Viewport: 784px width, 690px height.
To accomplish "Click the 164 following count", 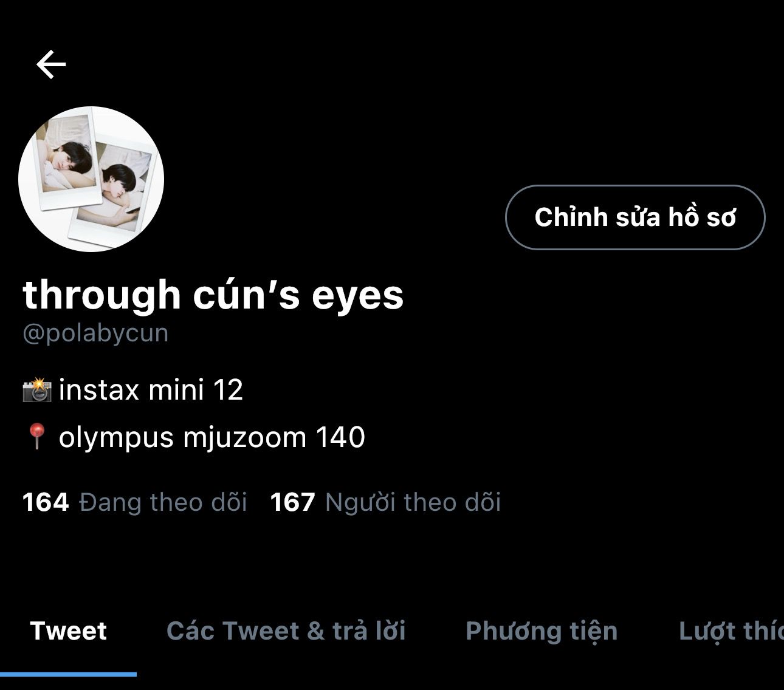I will pos(46,502).
